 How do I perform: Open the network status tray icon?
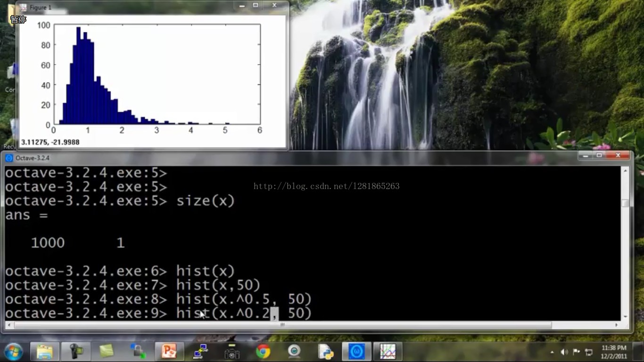(x=589, y=352)
